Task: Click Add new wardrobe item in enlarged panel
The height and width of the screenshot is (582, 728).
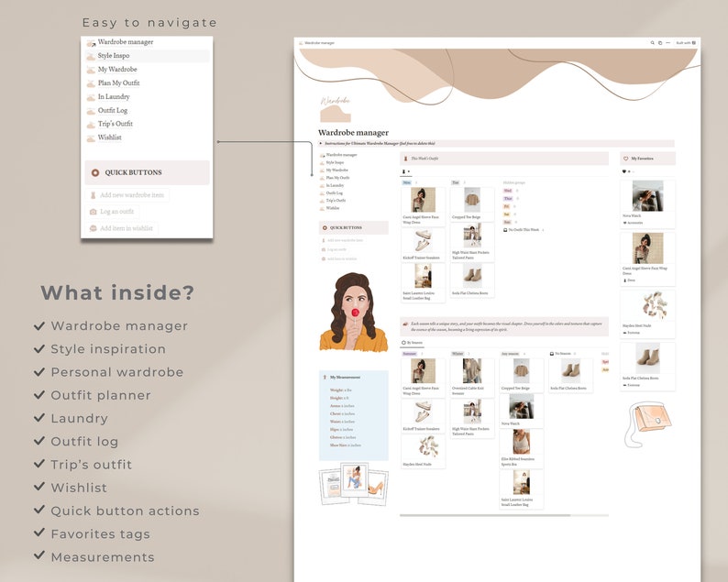Action: point(127,195)
